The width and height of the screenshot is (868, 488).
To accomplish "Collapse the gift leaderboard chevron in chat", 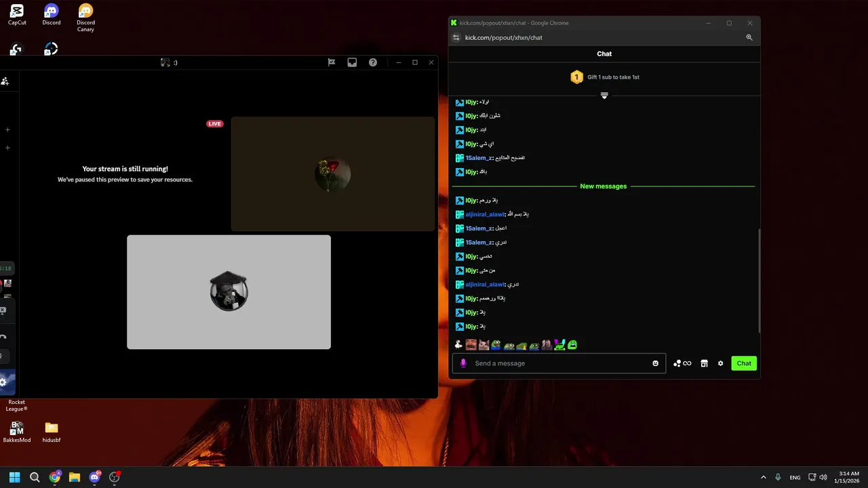I will pyautogui.click(x=604, y=96).
